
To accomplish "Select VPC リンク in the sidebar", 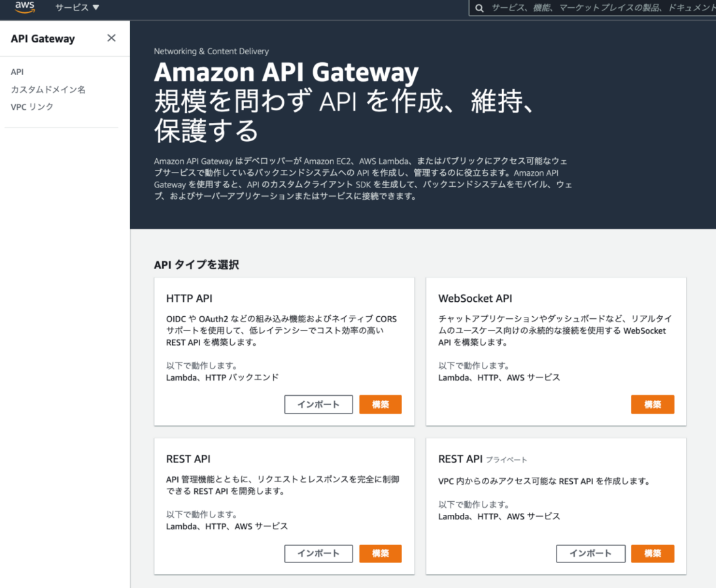I will [32, 106].
